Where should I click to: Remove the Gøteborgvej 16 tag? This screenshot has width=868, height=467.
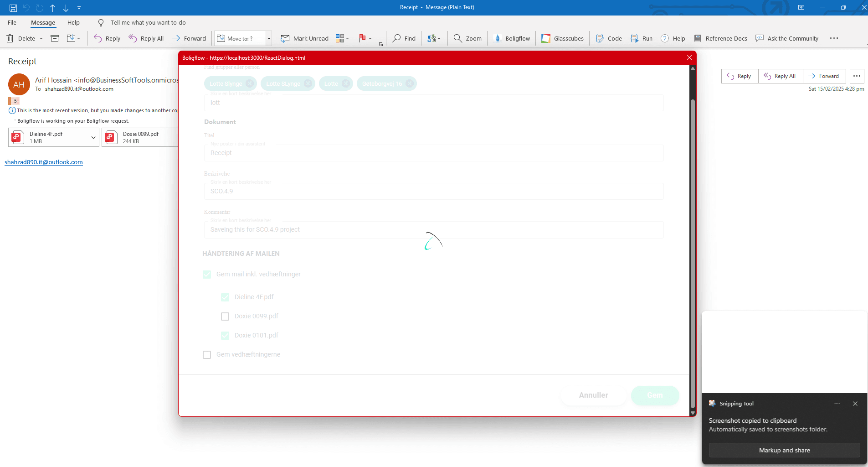tap(410, 83)
